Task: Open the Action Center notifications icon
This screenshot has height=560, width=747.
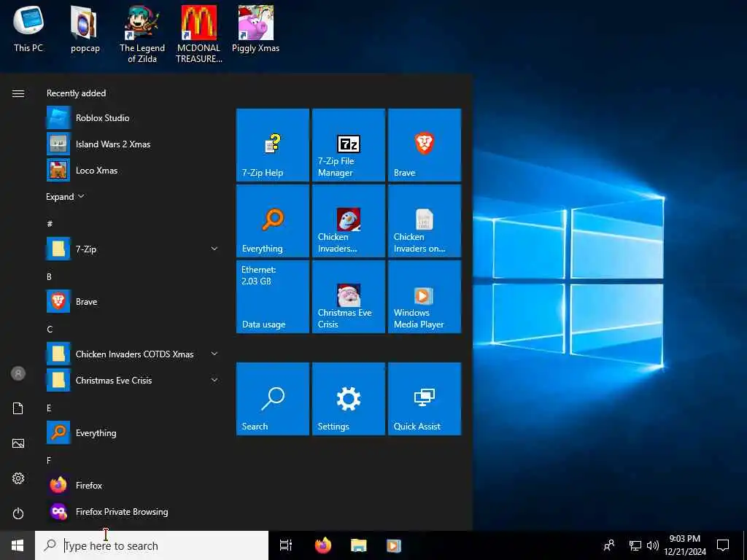Action: 723,545
